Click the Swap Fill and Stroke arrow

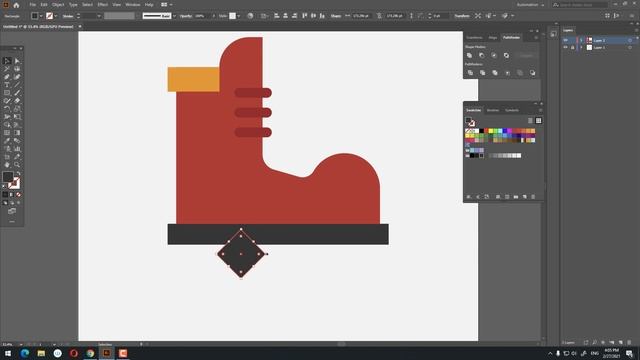(x=18, y=173)
